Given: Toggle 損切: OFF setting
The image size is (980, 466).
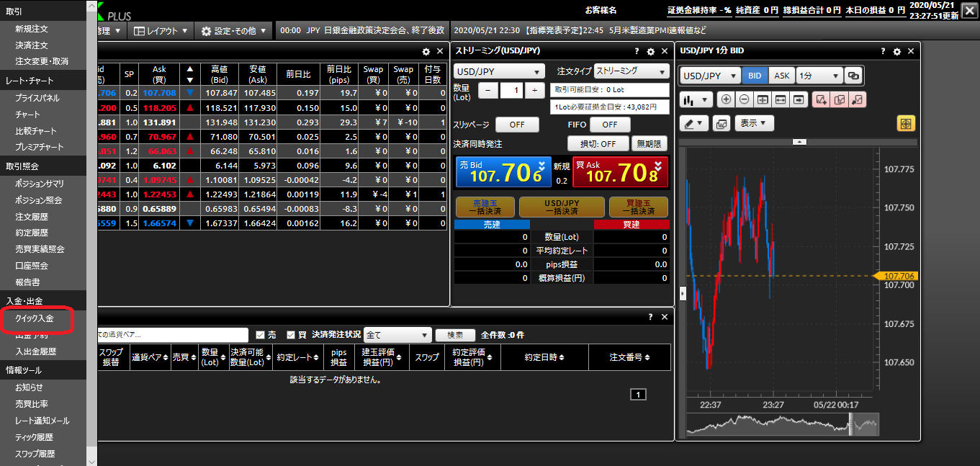Looking at the screenshot, I should click(598, 143).
